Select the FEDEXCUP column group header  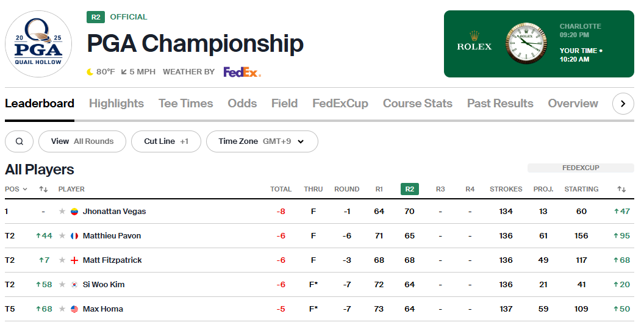581,168
